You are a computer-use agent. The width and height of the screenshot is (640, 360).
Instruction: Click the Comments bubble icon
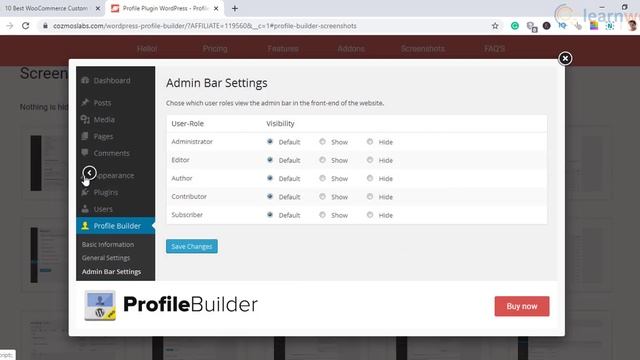click(85, 153)
